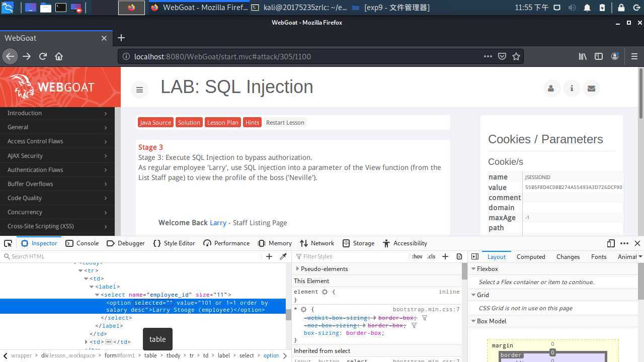Open the Style Editor tab

click(x=174, y=243)
